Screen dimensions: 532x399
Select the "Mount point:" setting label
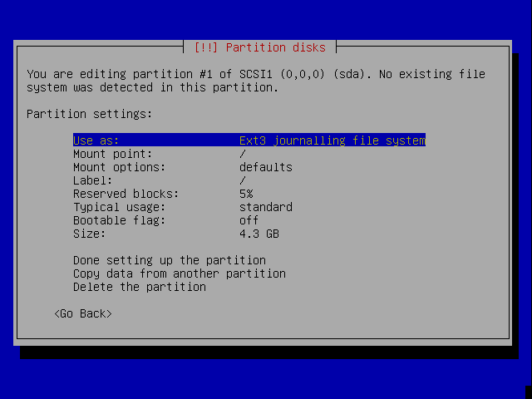[x=112, y=154]
